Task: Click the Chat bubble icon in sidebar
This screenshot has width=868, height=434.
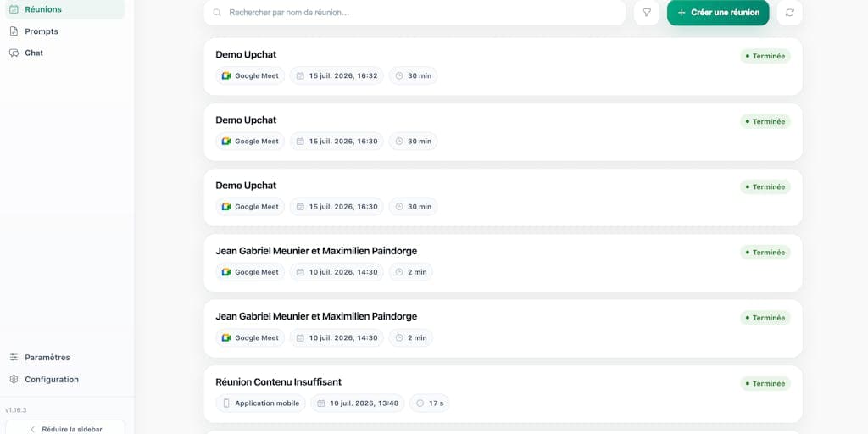Action: pos(14,53)
